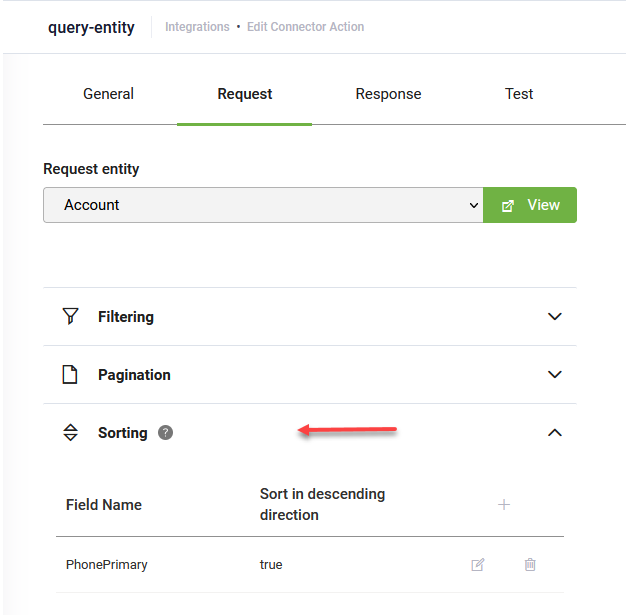Expand the Filtering section chevron
Screen dimensions: 626x615
point(555,317)
